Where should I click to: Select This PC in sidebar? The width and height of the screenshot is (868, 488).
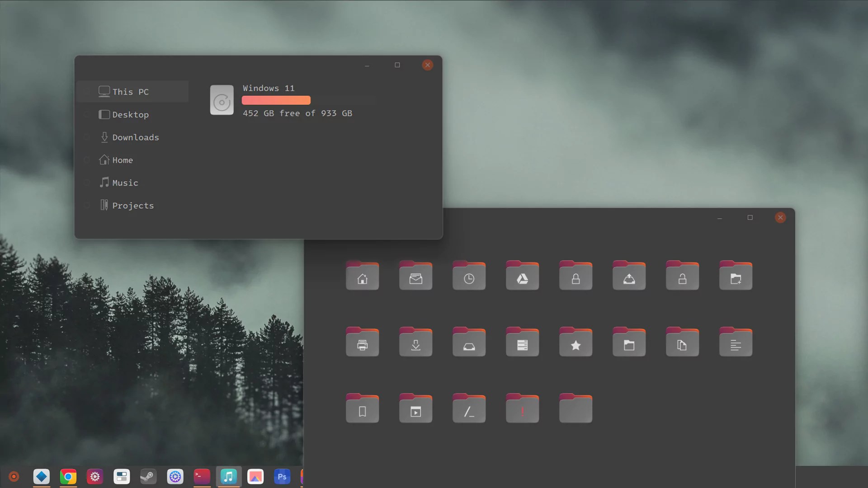click(x=130, y=92)
